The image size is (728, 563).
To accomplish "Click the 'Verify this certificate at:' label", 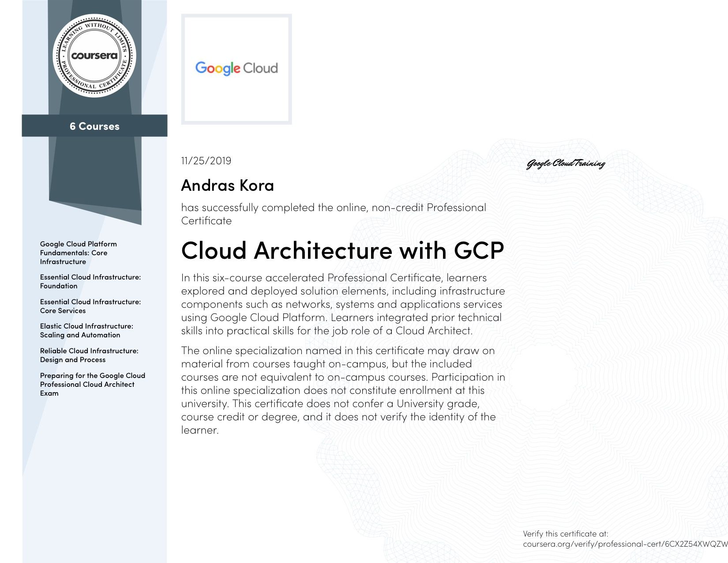I will coord(566,533).
